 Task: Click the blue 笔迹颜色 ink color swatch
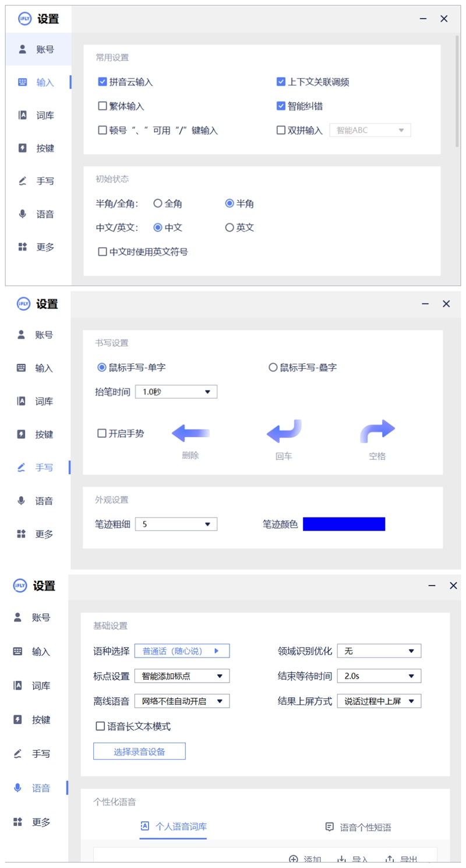pos(345,524)
